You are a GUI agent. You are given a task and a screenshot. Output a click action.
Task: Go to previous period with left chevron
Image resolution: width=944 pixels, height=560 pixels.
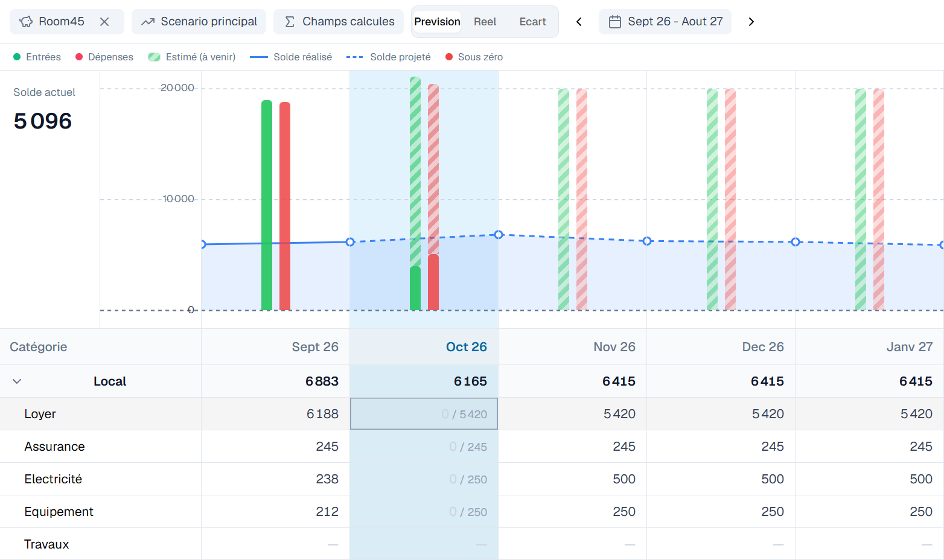[x=579, y=22]
